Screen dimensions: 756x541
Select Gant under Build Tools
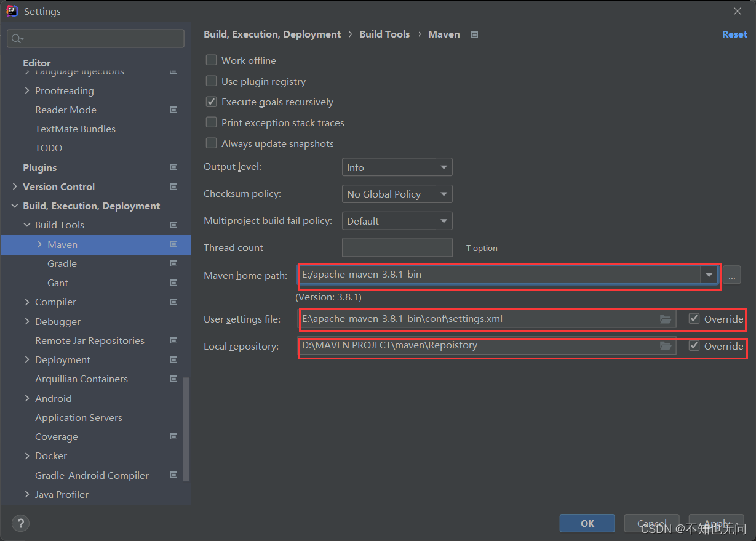coord(58,283)
